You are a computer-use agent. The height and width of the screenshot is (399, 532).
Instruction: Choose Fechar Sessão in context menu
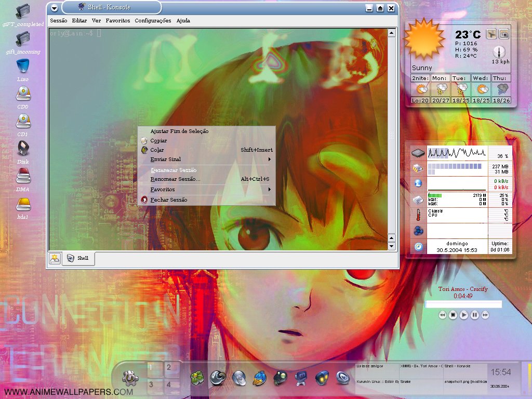pyautogui.click(x=207, y=199)
